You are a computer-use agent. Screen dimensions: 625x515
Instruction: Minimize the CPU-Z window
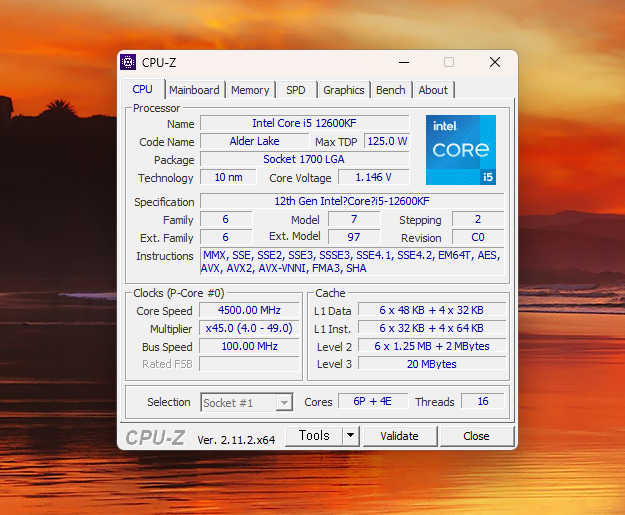(404, 63)
